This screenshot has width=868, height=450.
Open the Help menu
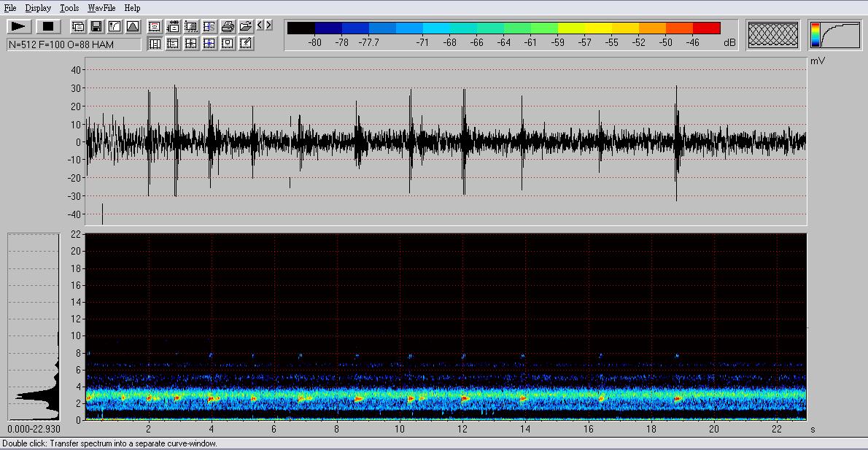point(132,8)
